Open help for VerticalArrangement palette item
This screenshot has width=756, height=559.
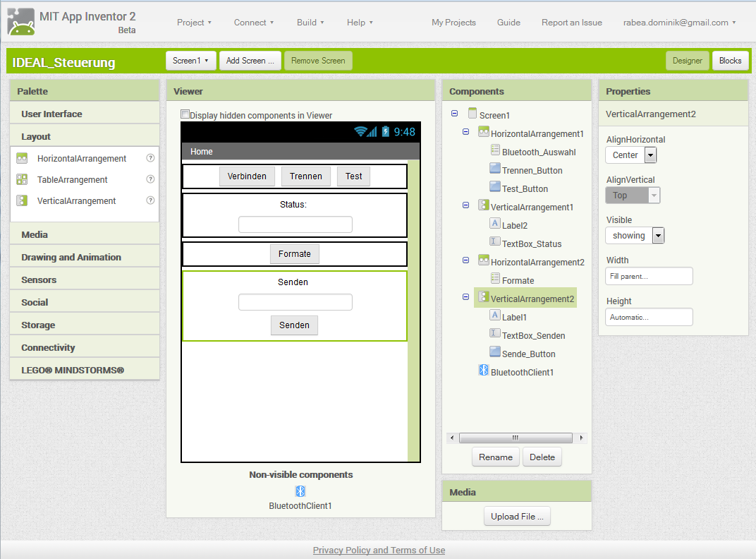click(150, 200)
